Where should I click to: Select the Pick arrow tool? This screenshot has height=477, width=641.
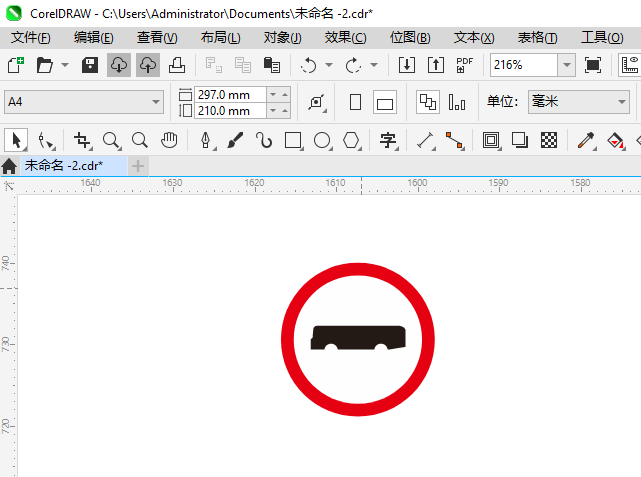(16, 141)
